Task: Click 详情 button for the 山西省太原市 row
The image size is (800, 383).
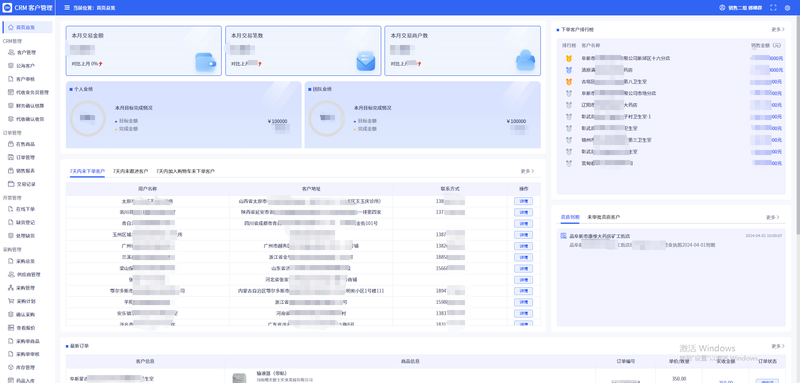Action: [523, 201]
